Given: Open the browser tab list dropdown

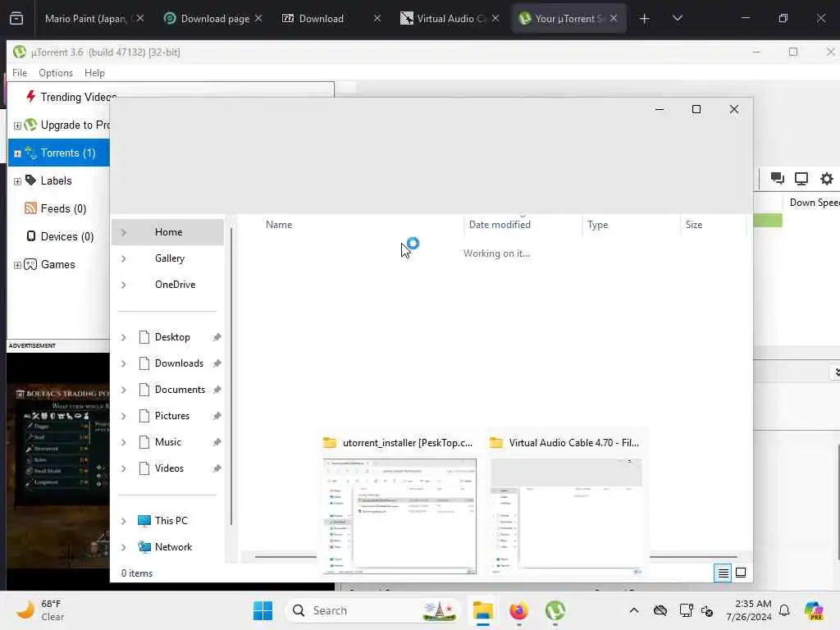Looking at the screenshot, I should [x=677, y=19].
